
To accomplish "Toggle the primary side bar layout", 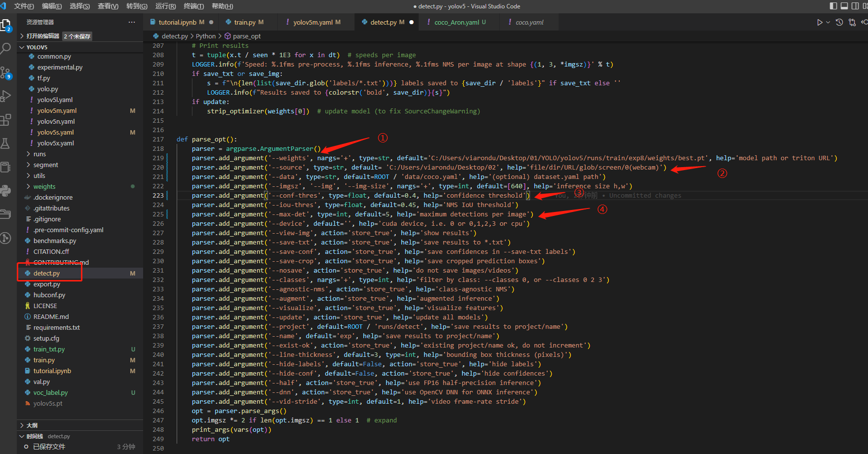I will [x=833, y=6].
